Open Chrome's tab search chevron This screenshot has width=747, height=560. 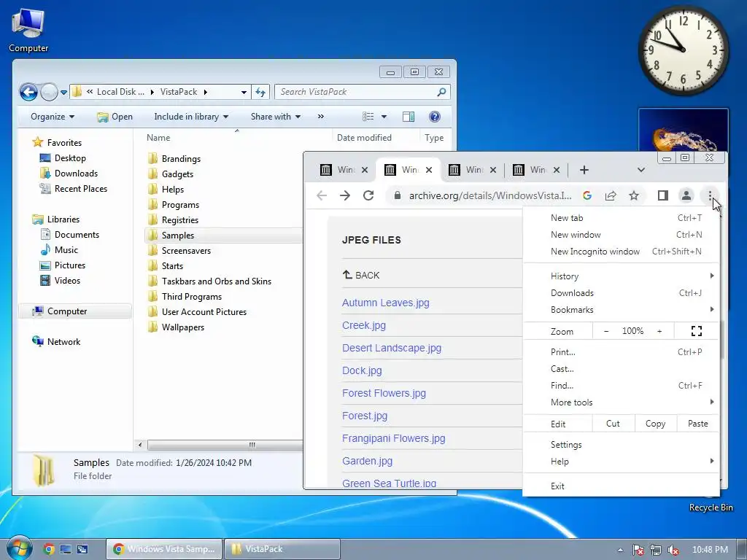click(x=641, y=170)
